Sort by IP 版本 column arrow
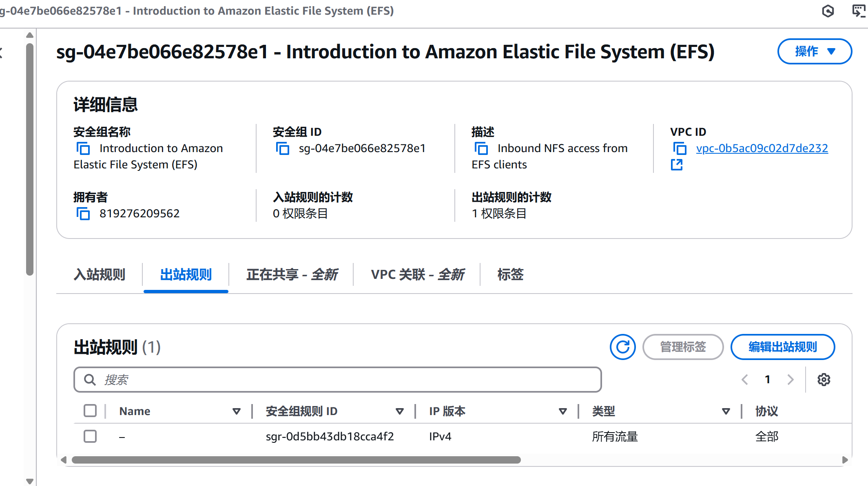Viewport: 868px width, 486px height. pos(563,411)
